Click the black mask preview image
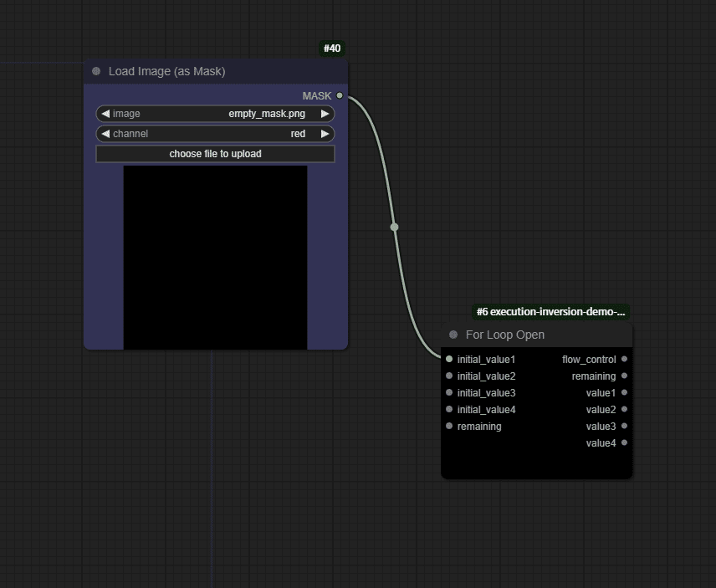Screen dimensions: 716x588 click(x=215, y=256)
